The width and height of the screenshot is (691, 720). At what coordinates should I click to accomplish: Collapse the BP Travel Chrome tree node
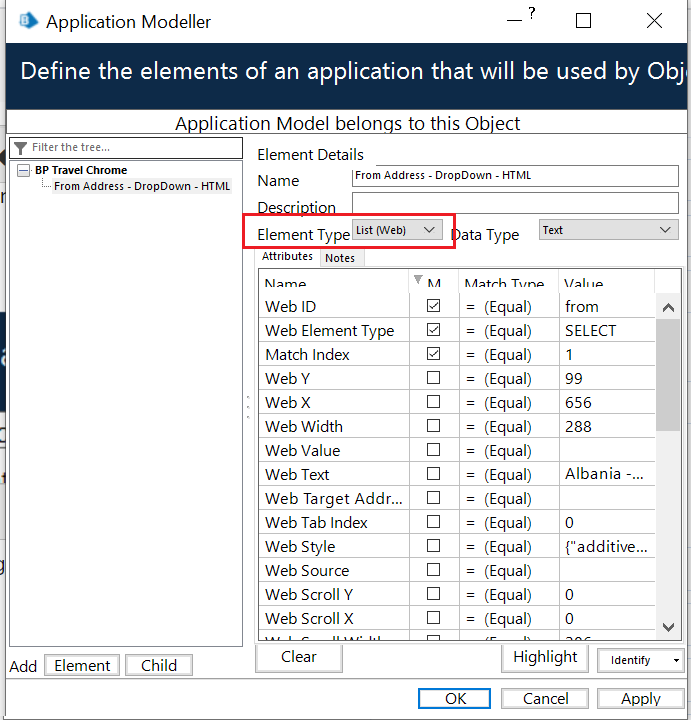(x=23, y=170)
